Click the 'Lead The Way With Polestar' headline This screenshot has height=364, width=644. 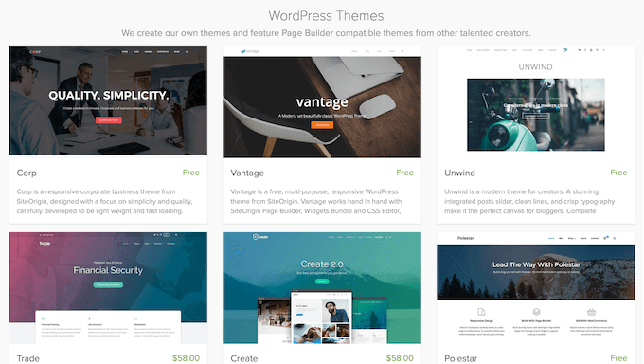(x=536, y=264)
